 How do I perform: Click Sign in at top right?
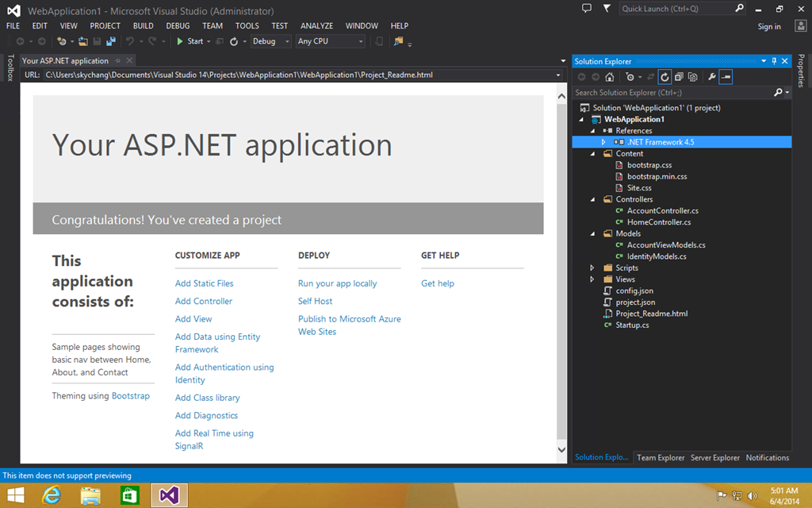coord(769,26)
